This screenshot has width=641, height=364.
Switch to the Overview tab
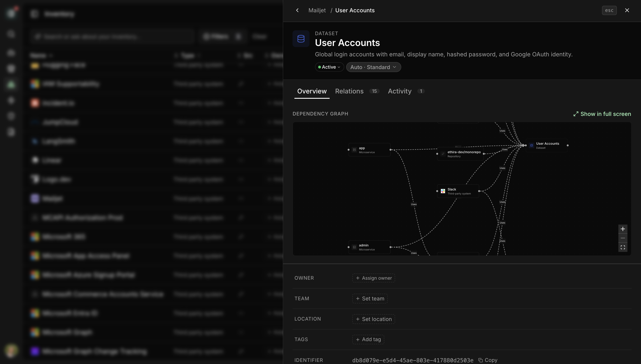click(x=312, y=91)
